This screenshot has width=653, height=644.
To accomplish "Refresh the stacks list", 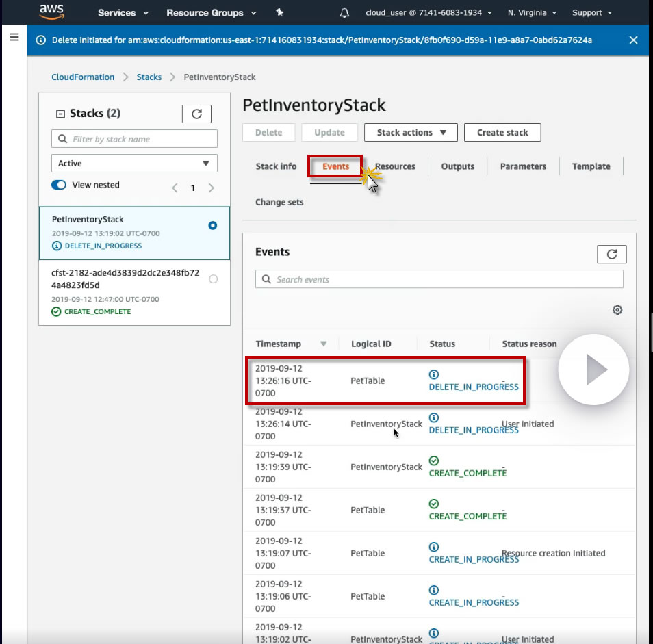I will 196,114.
